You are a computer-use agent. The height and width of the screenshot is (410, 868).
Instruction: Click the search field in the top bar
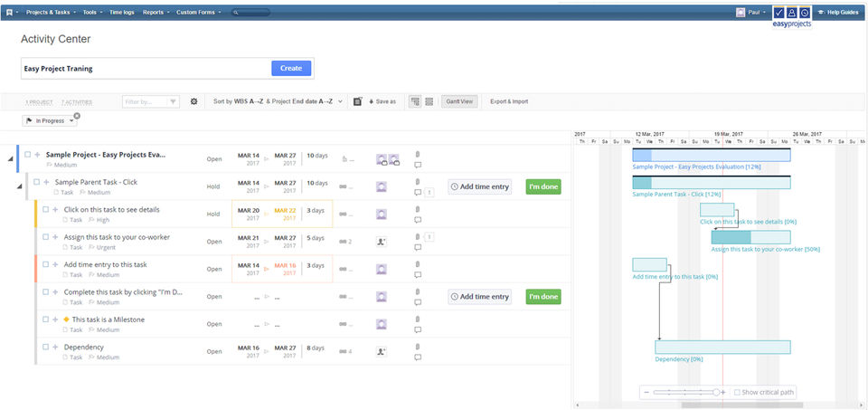point(251,12)
